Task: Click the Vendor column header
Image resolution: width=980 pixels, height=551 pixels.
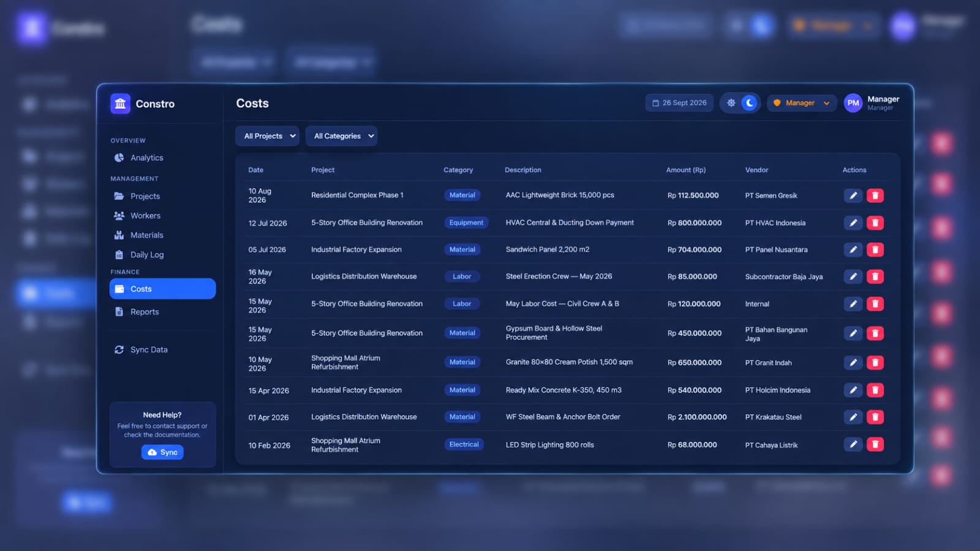Action: coord(756,170)
